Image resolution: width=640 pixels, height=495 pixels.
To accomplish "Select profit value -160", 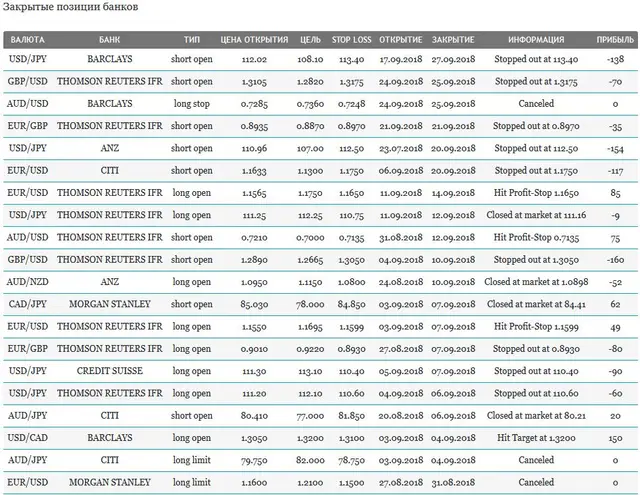I will tap(615, 260).
